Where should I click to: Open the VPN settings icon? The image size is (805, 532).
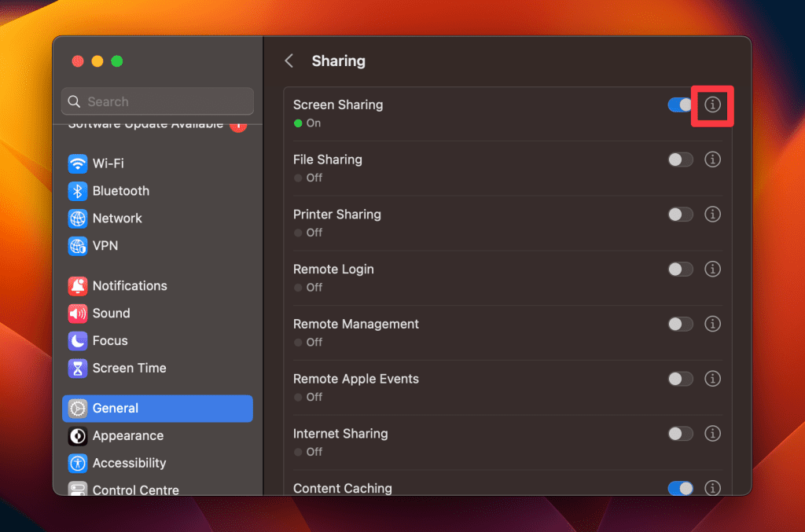point(78,246)
